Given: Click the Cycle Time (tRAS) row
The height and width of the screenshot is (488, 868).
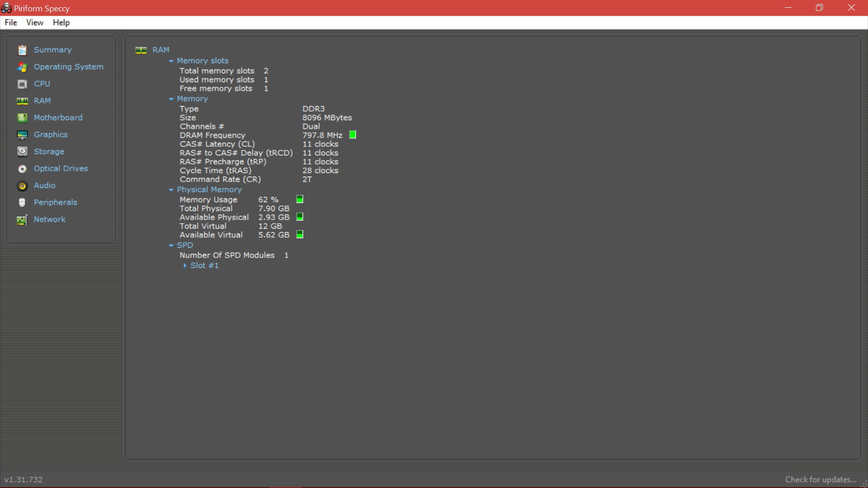Looking at the screenshot, I should point(259,170).
